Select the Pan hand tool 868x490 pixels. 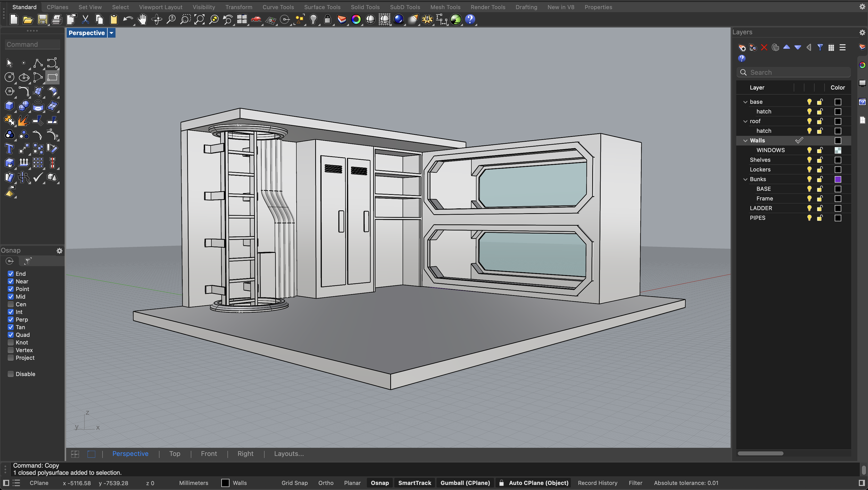(142, 19)
